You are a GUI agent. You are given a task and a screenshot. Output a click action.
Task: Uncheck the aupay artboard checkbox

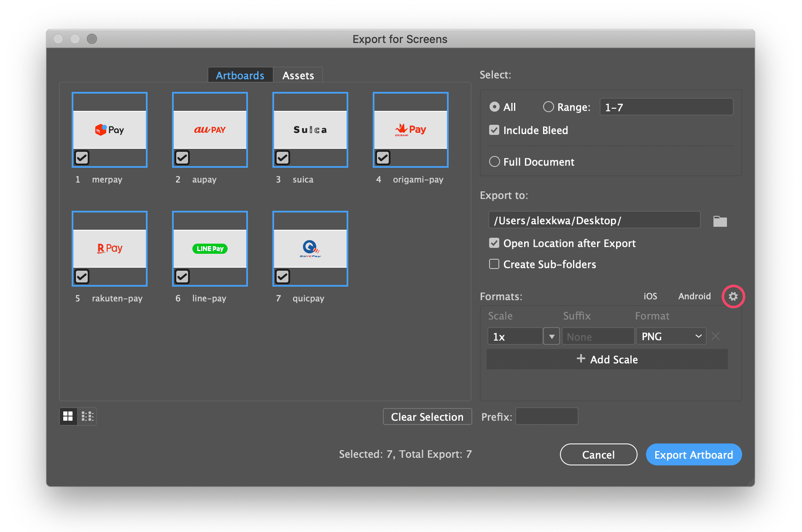coord(182,158)
